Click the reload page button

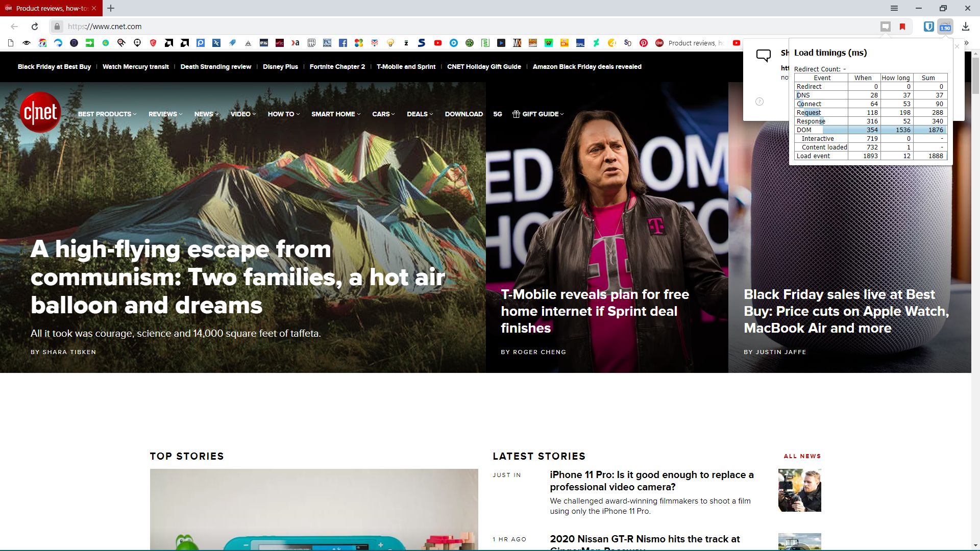click(35, 27)
